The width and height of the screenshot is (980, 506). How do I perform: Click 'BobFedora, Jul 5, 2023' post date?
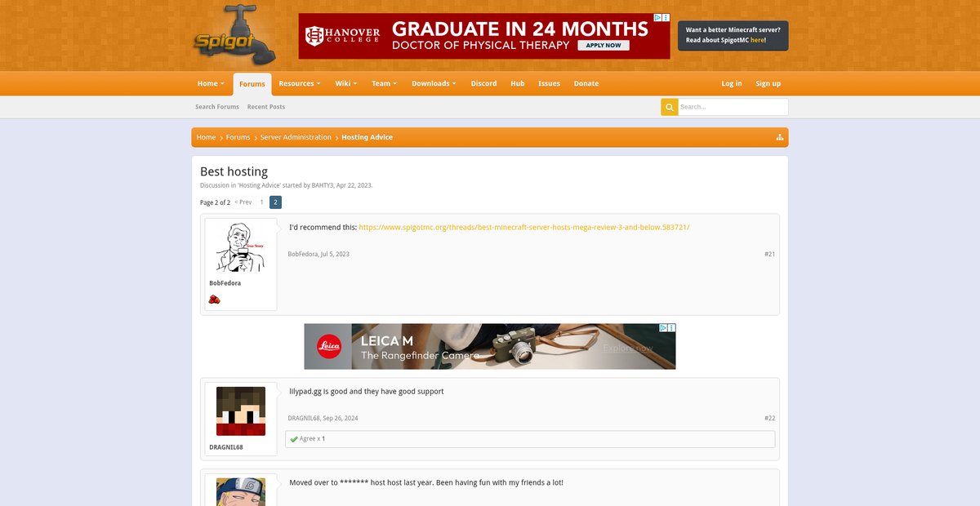tap(318, 254)
